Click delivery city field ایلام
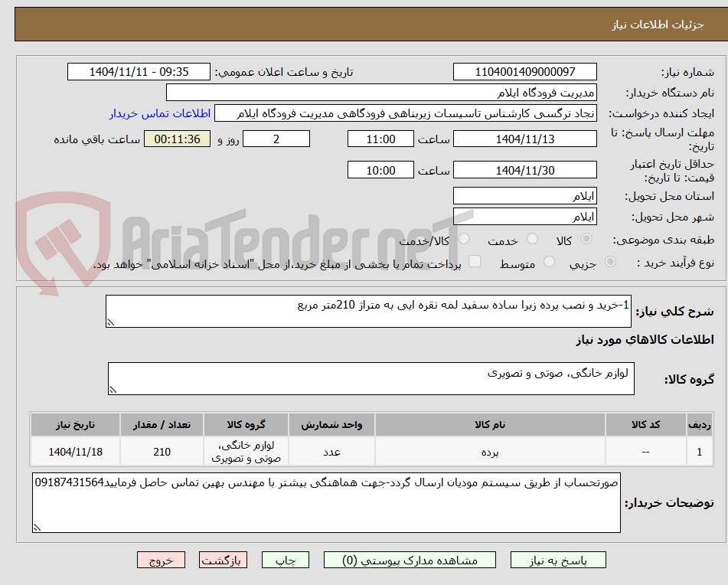This screenshot has height=585, width=728. (524, 217)
